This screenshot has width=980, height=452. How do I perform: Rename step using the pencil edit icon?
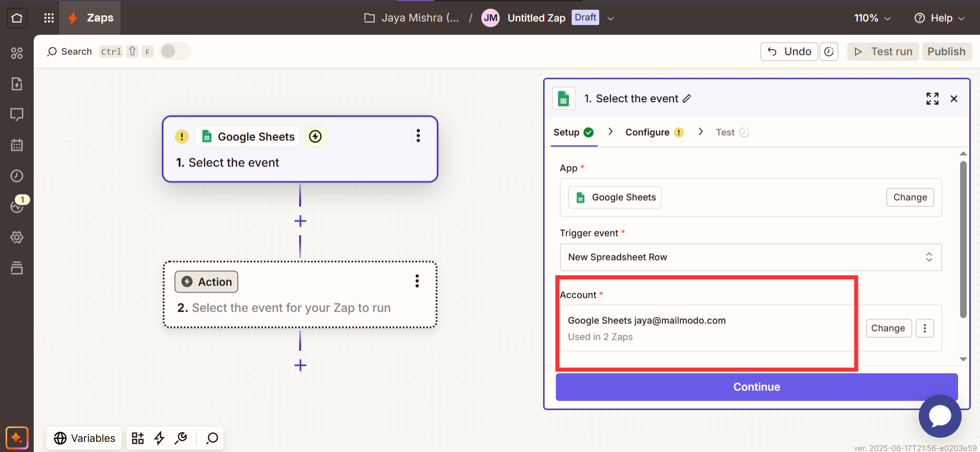pyautogui.click(x=687, y=99)
